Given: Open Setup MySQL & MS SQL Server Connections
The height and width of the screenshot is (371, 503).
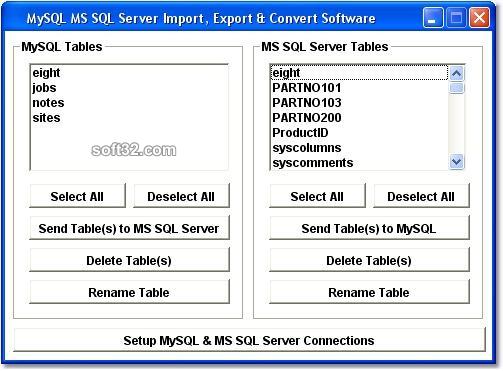Looking at the screenshot, I should pos(249,340).
